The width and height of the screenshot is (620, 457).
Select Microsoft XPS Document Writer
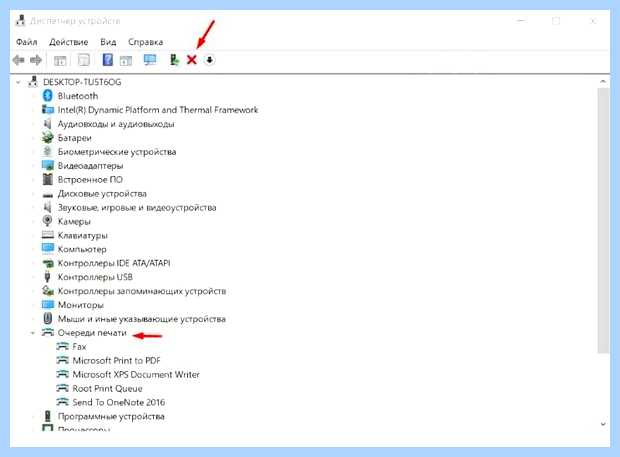(x=136, y=374)
